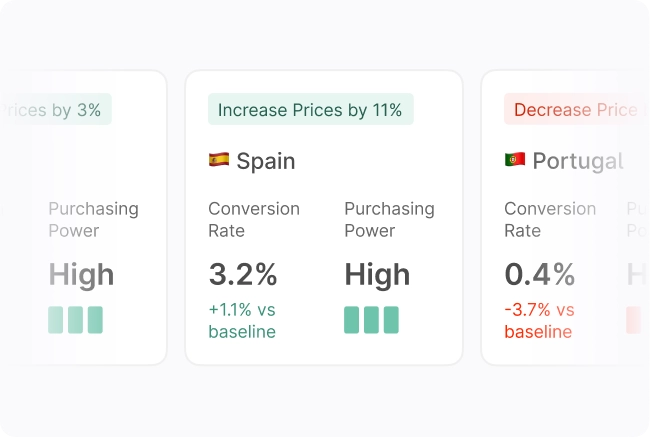Image resolution: width=650 pixels, height=437 pixels.
Task: Select the red "Decrease Price" badge
Action: [x=572, y=110]
